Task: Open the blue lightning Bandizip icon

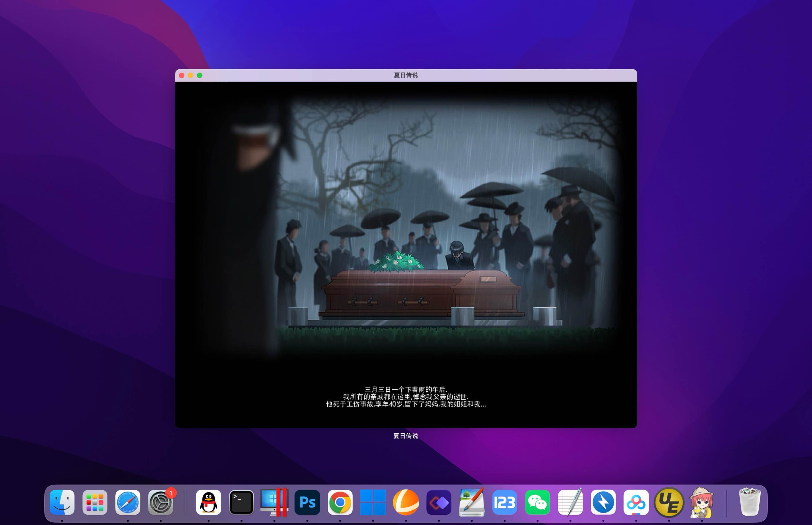Action: coord(603,502)
